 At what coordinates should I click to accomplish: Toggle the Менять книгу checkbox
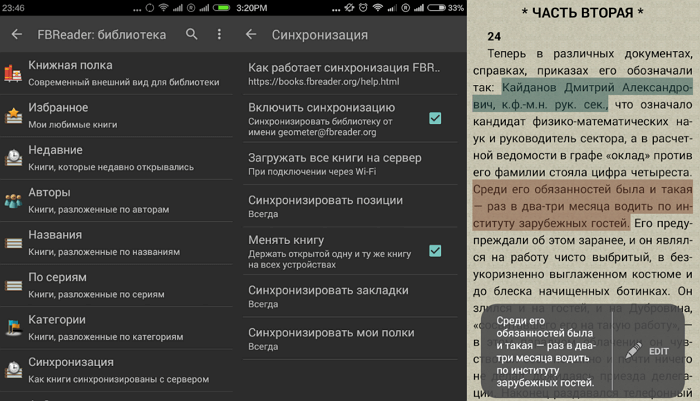click(x=435, y=250)
